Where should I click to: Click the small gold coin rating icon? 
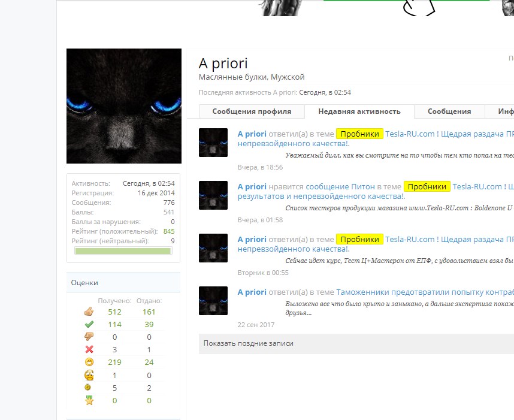pos(89,388)
